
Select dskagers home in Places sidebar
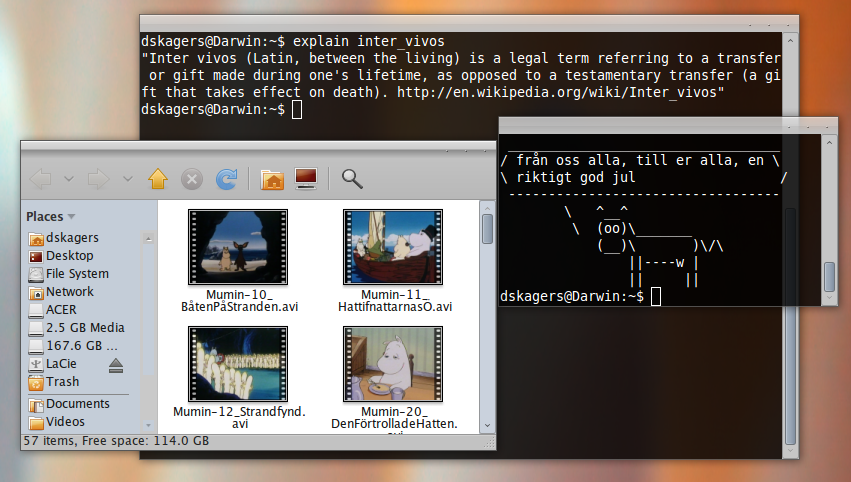point(72,238)
